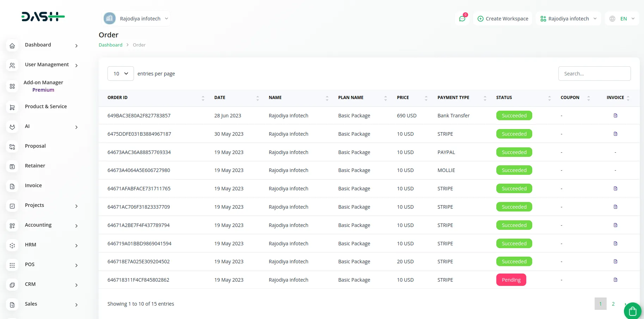Click the shopping bag cart icon
644x319 pixels.
click(632, 311)
